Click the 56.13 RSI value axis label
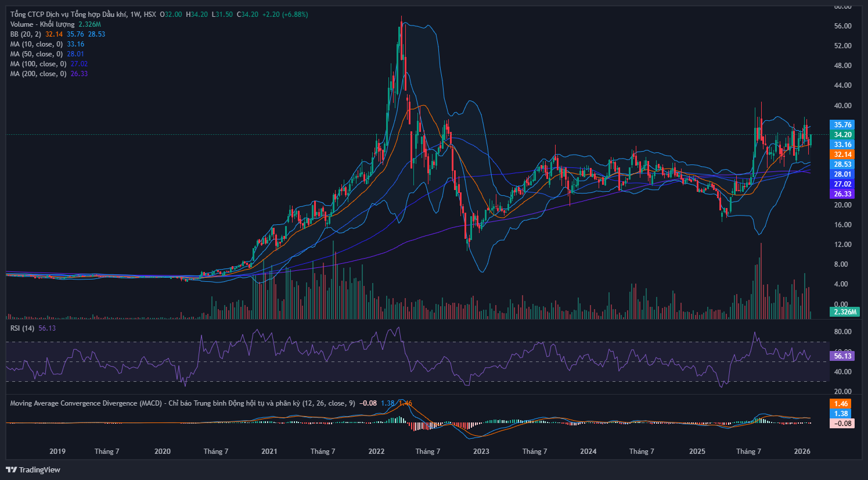Viewport: 868px width, 480px height. [842, 356]
